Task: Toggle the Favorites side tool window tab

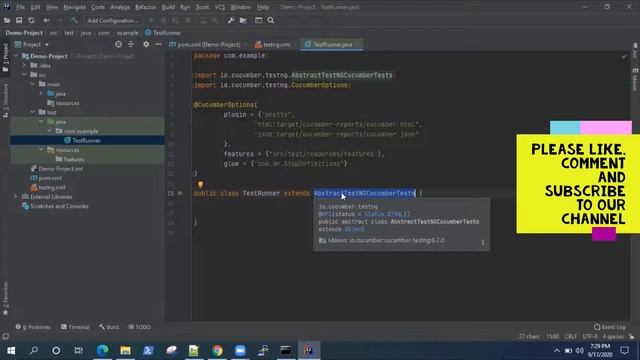Action: tap(5, 298)
